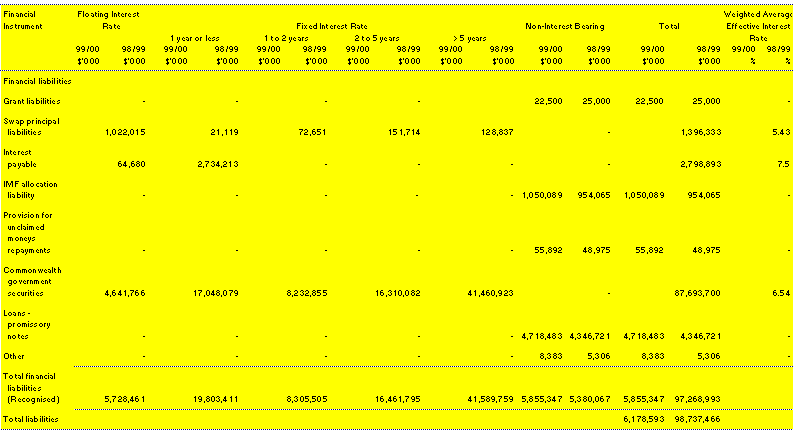Select the '> 5 years' subheader
The width and height of the screenshot is (793, 434).
(468, 37)
